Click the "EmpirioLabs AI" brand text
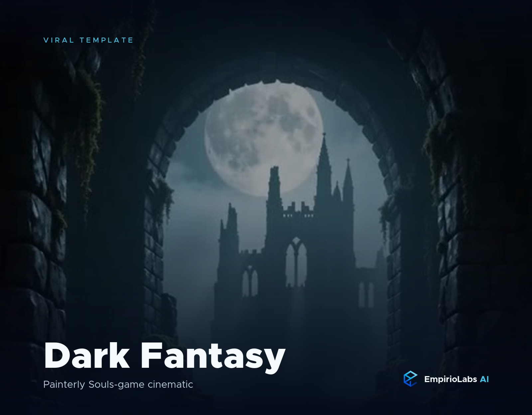This screenshot has height=415, width=532. coord(456,379)
